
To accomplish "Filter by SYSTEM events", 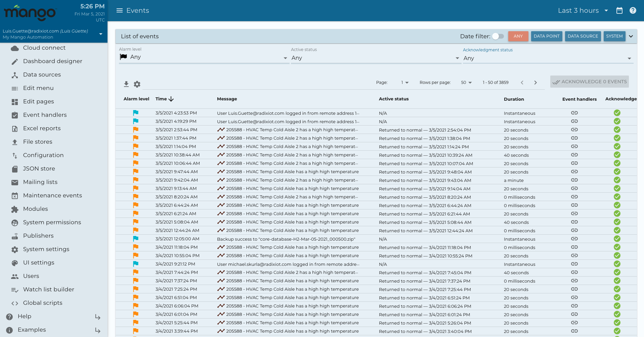I will 614,36.
